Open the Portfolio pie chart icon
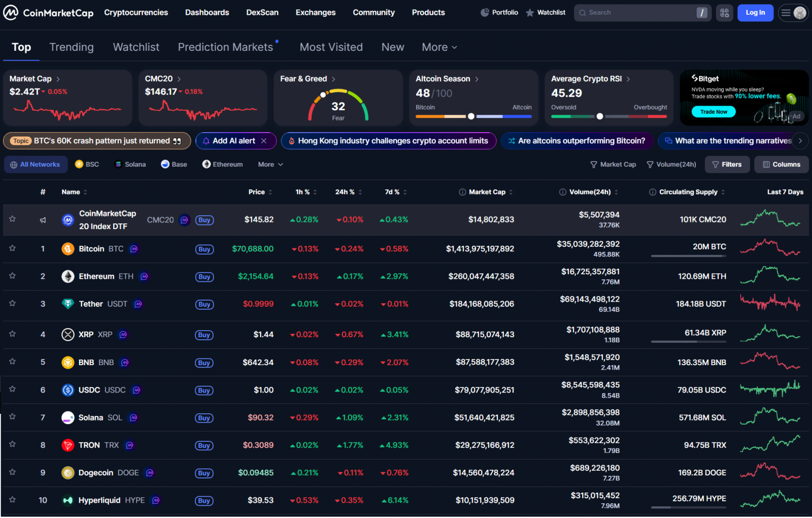 coord(485,13)
